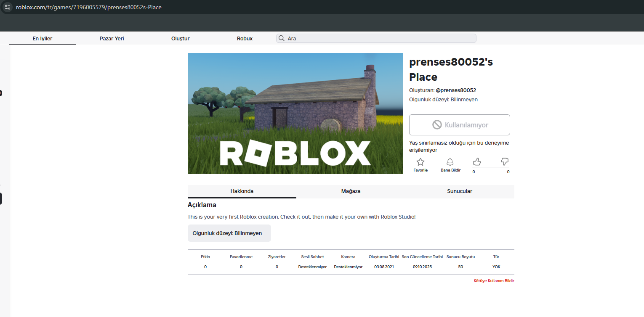644x317 pixels.
Task: Click the Bana Bildir bell icon
Action: tap(450, 162)
